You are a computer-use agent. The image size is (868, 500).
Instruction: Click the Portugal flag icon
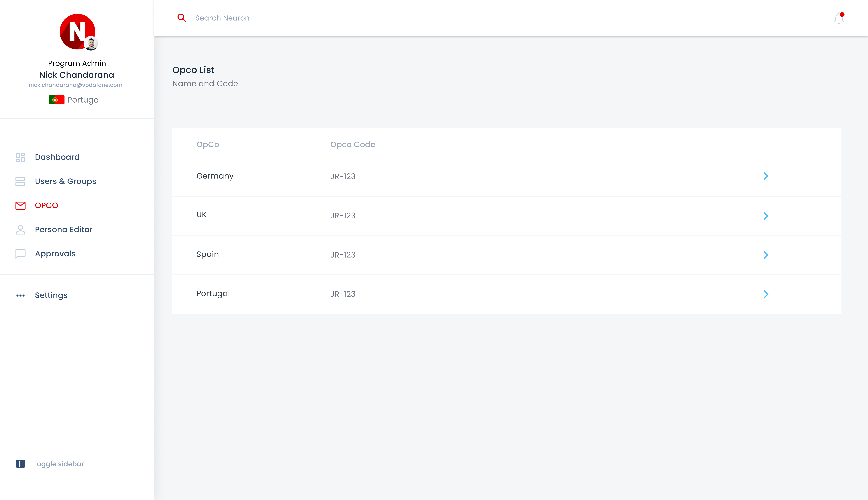pyautogui.click(x=56, y=100)
